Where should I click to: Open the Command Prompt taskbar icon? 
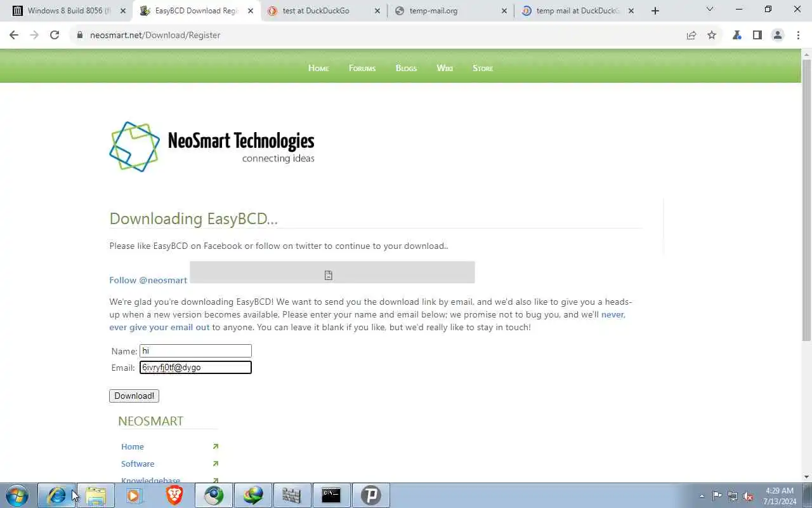[331, 495]
